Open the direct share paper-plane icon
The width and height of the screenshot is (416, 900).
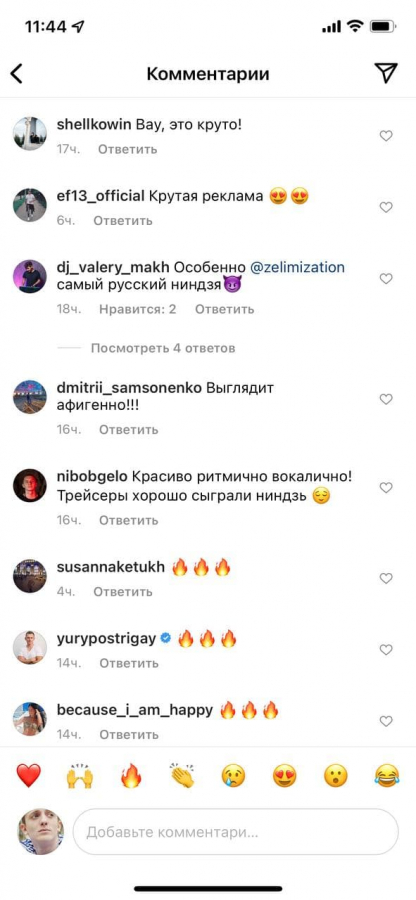pyautogui.click(x=386, y=73)
